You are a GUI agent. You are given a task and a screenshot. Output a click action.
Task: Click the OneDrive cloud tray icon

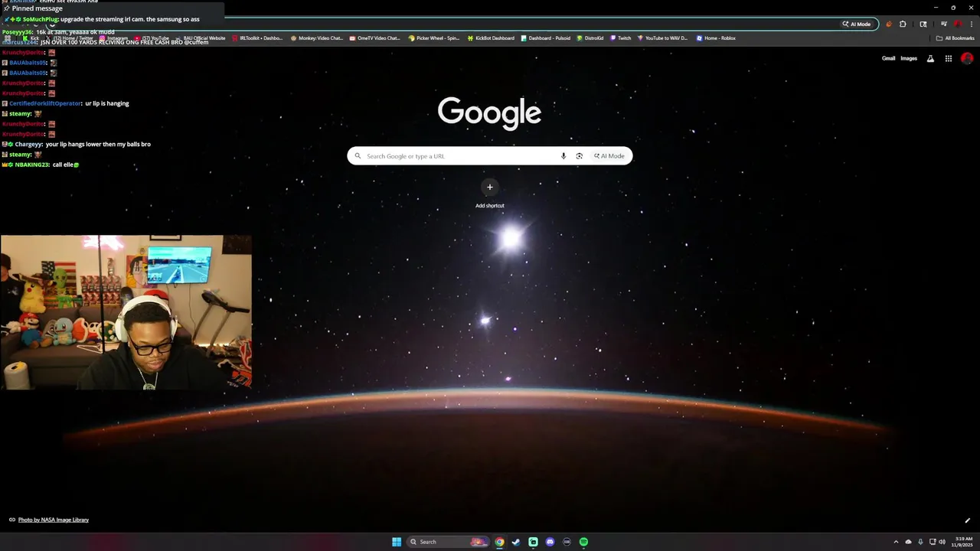(x=908, y=542)
